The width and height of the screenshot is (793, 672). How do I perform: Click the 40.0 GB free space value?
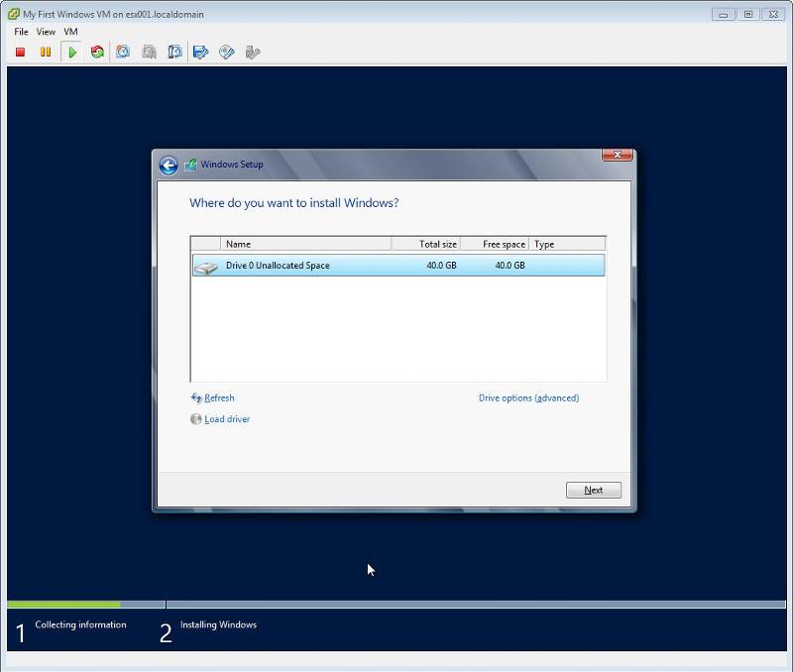point(510,266)
